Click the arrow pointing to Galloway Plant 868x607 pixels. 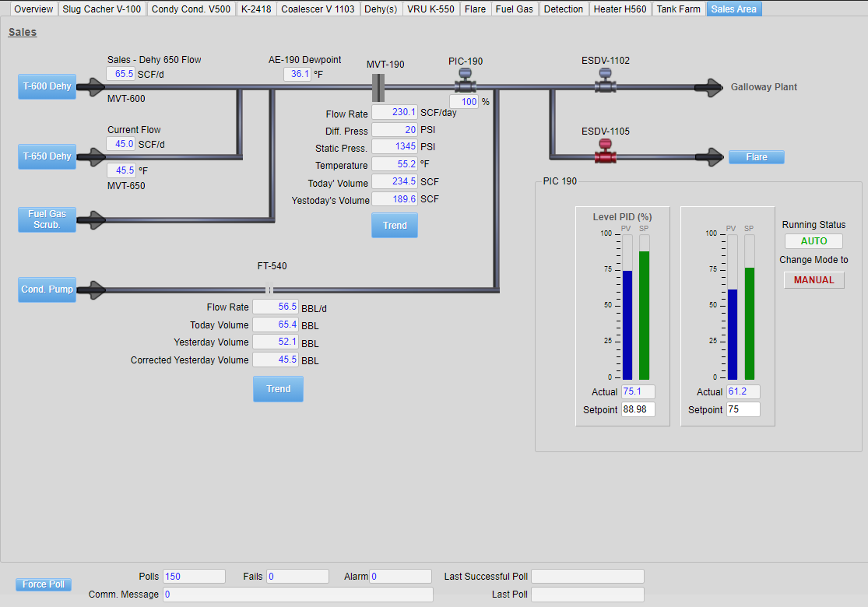pos(708,87)
